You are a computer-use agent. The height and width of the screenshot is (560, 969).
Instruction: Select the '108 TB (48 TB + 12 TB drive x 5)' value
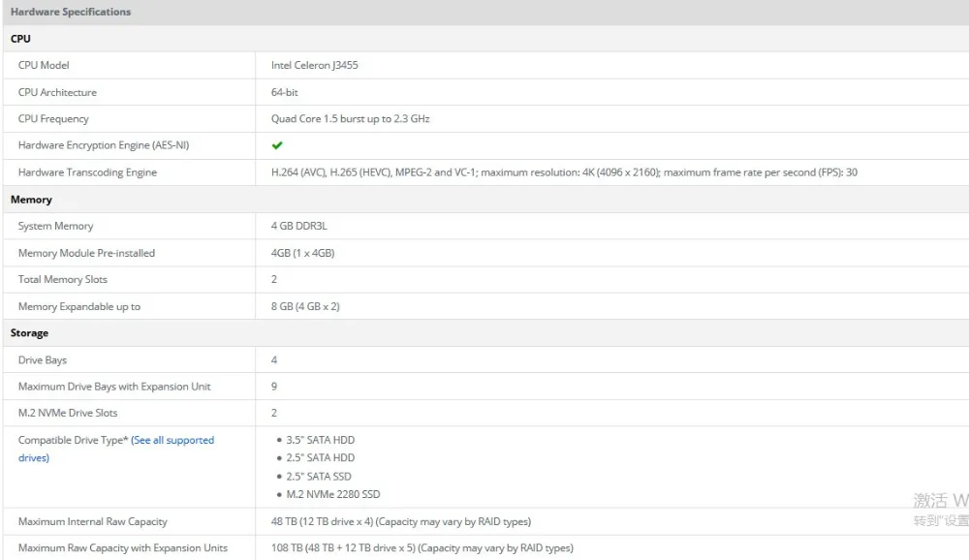[x=422, y=548]
